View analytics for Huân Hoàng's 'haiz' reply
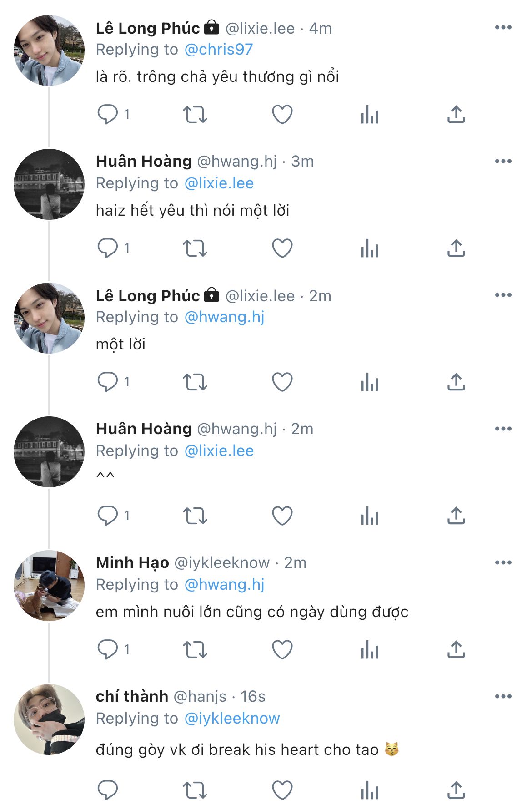Viewport: 532px width, 810px height. (369, 248)
